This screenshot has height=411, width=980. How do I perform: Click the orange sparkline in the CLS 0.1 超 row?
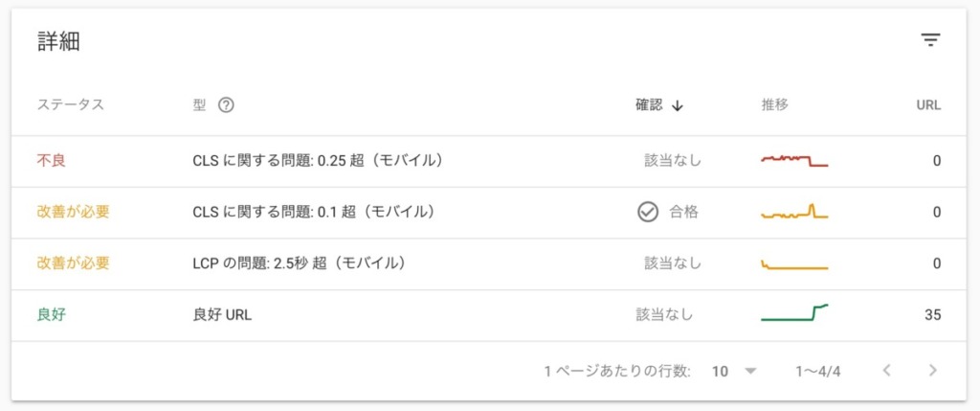coord(794,212)
